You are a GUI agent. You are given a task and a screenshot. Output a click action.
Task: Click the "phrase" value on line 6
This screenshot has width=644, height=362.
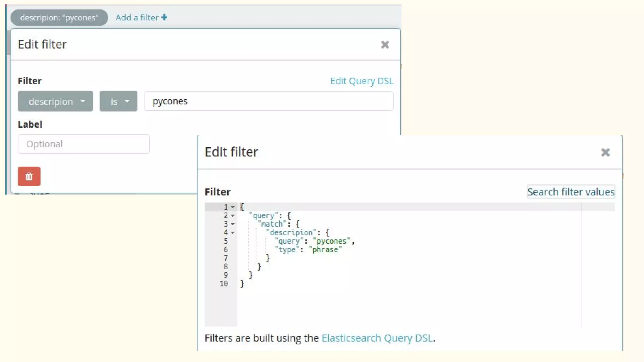pyautogui.click(x=325, y=250)
